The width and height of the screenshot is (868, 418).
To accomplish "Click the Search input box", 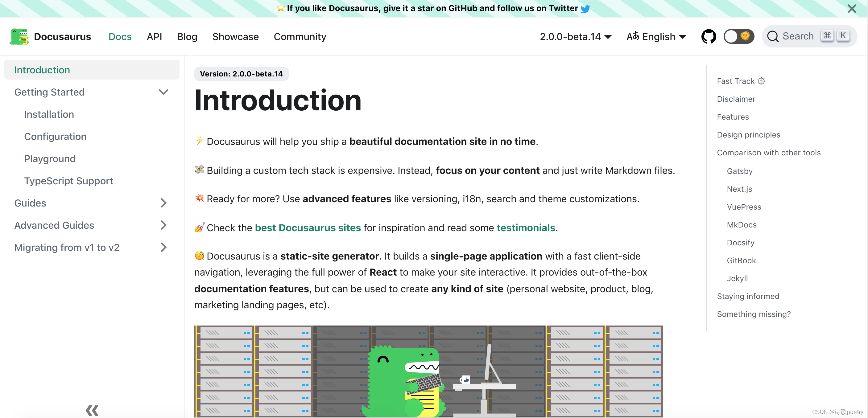I will 809,36.
